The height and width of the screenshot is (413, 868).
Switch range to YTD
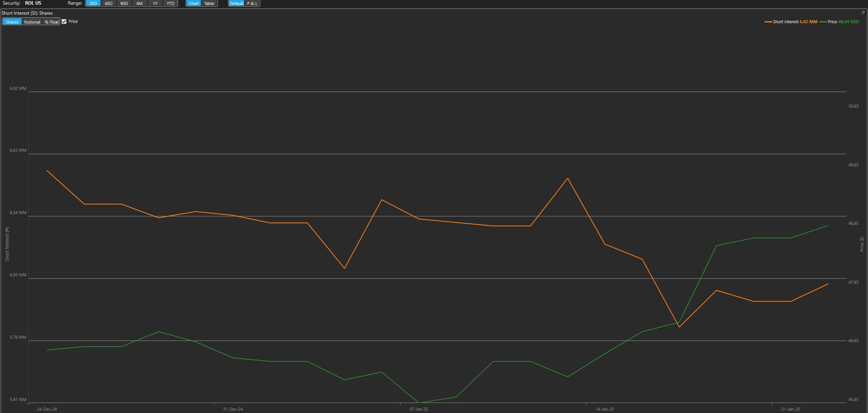170,3
